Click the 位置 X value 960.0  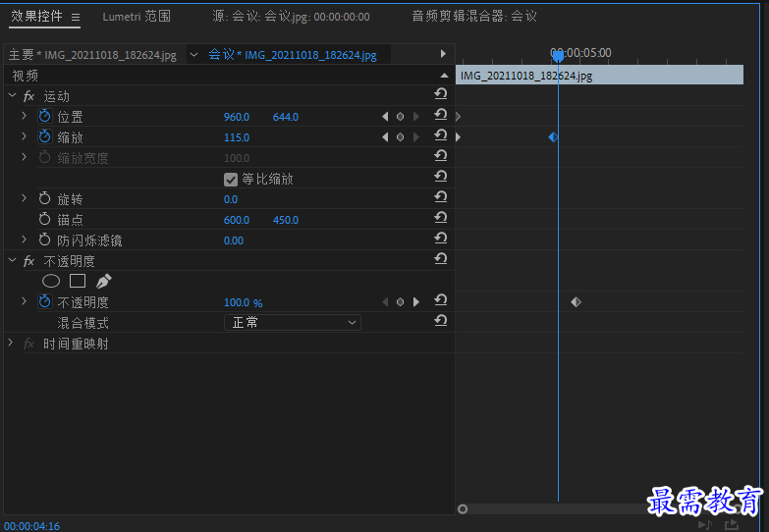[237, 117]
